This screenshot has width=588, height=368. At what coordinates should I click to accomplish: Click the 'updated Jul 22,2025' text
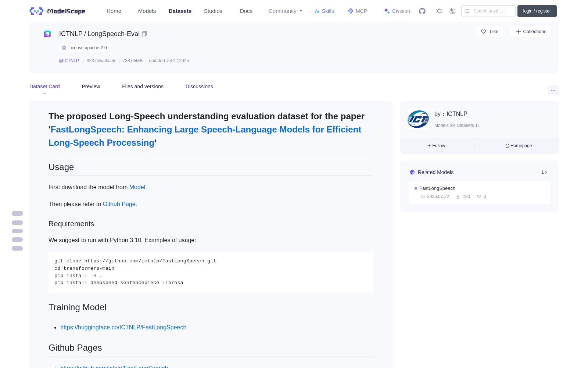pyautogui.click(x=169, y=61)
